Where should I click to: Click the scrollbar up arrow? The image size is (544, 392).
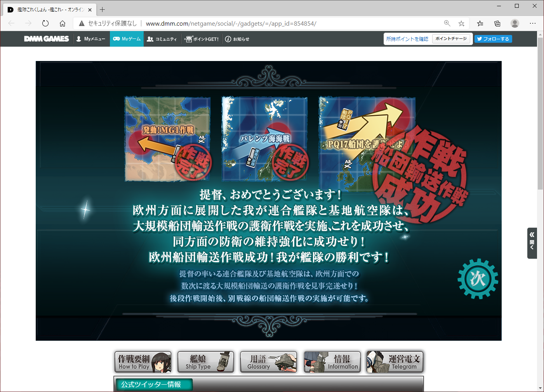[541, 35]
